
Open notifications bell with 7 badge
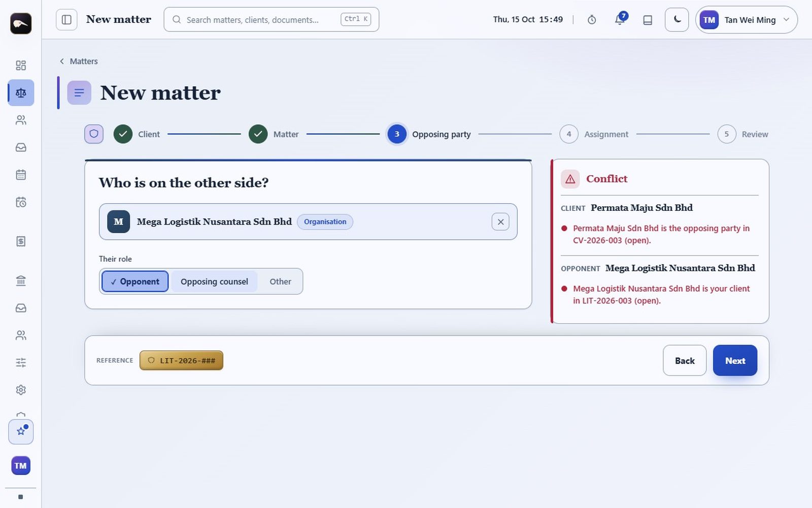(x=620, y=20)
